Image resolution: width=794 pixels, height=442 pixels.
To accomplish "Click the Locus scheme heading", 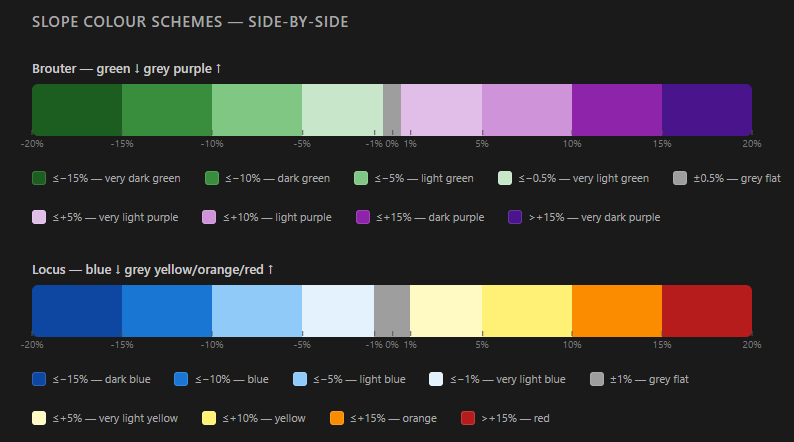I will pos(153,270).
